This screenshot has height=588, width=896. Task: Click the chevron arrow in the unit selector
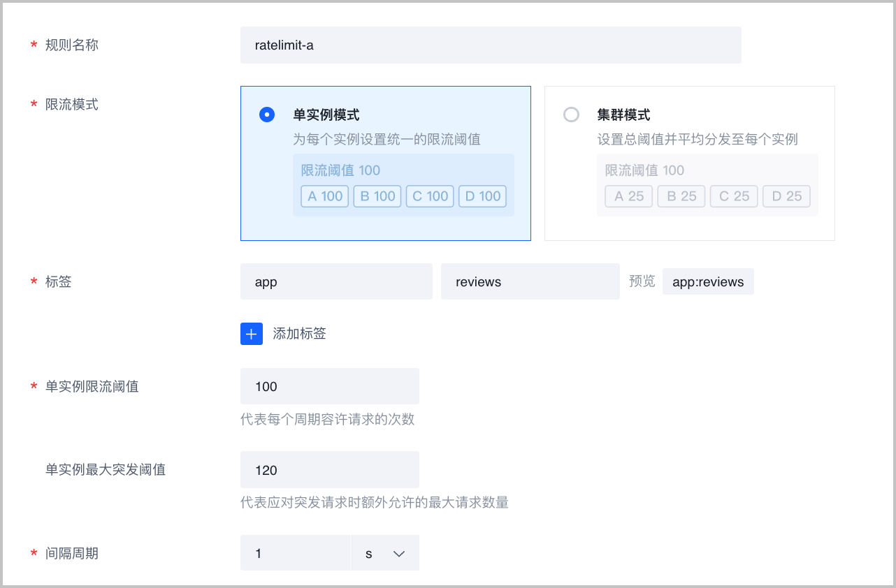click(399, 554)
